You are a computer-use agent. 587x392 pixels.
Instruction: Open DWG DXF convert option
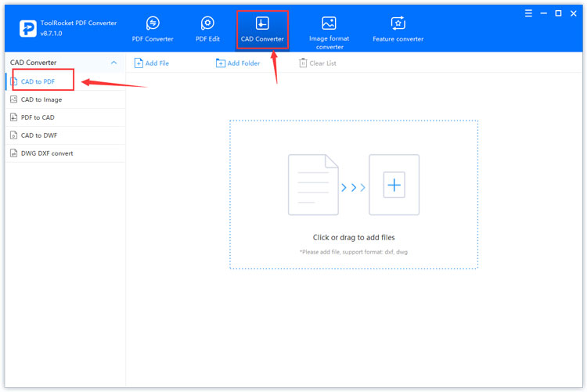coord(66,153)
